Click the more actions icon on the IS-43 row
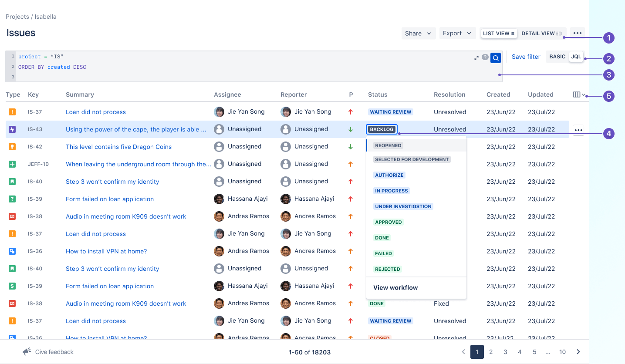The width and height of the screenshot is (625, 364). point(578,130)
